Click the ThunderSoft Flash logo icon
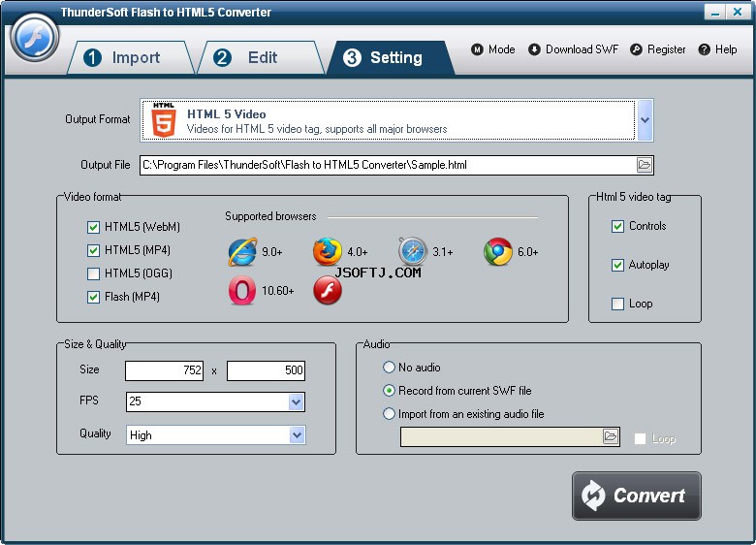The width and height of the screenshot is (756, 545). [x=34, y=37]
